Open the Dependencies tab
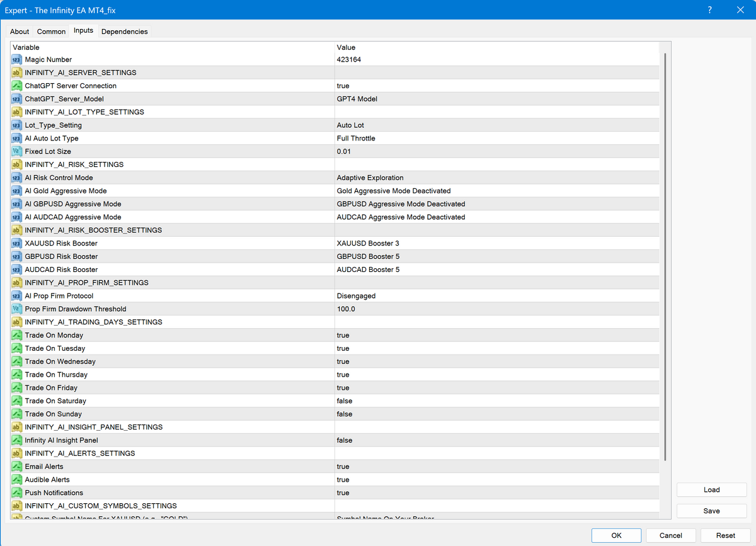 coord(124,31)
